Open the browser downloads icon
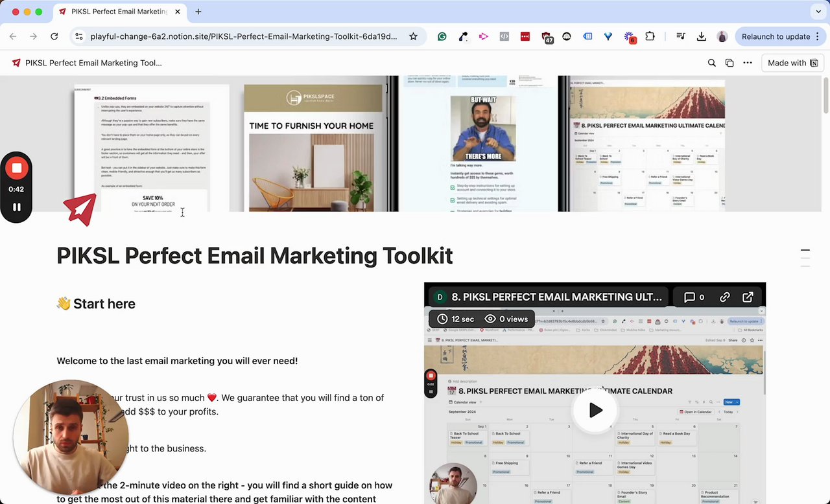Viewport: 830px width, 504px height. coord(701,37)
